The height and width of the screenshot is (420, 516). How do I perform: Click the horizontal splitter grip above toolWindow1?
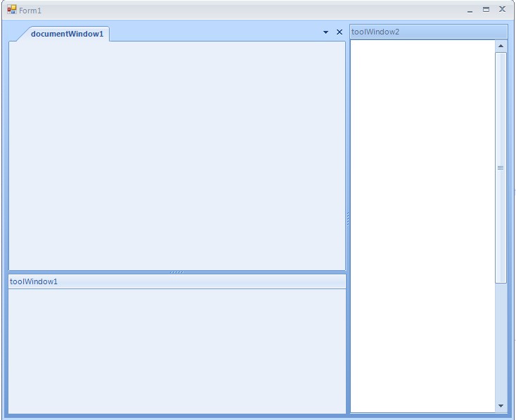[x=176, y=272]
